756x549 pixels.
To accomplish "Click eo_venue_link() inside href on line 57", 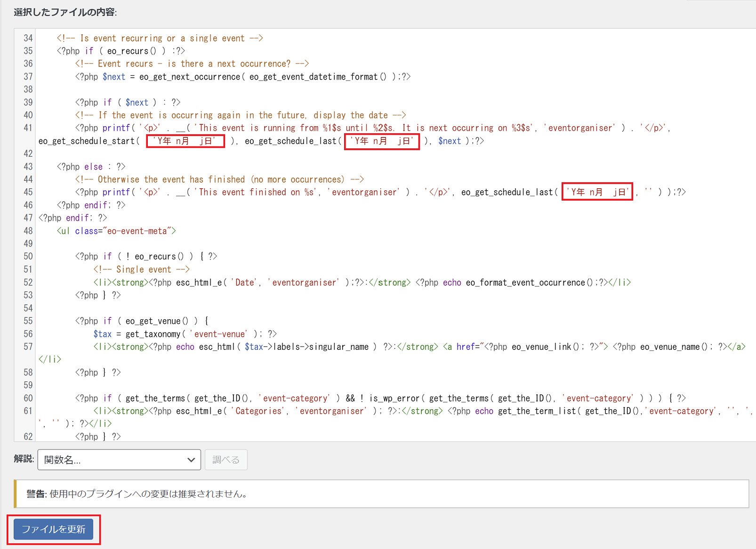I will (545, 347).
